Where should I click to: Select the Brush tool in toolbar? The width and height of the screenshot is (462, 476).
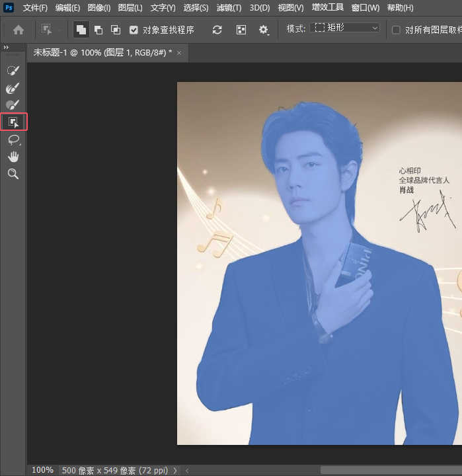click(x=13, y=104)
